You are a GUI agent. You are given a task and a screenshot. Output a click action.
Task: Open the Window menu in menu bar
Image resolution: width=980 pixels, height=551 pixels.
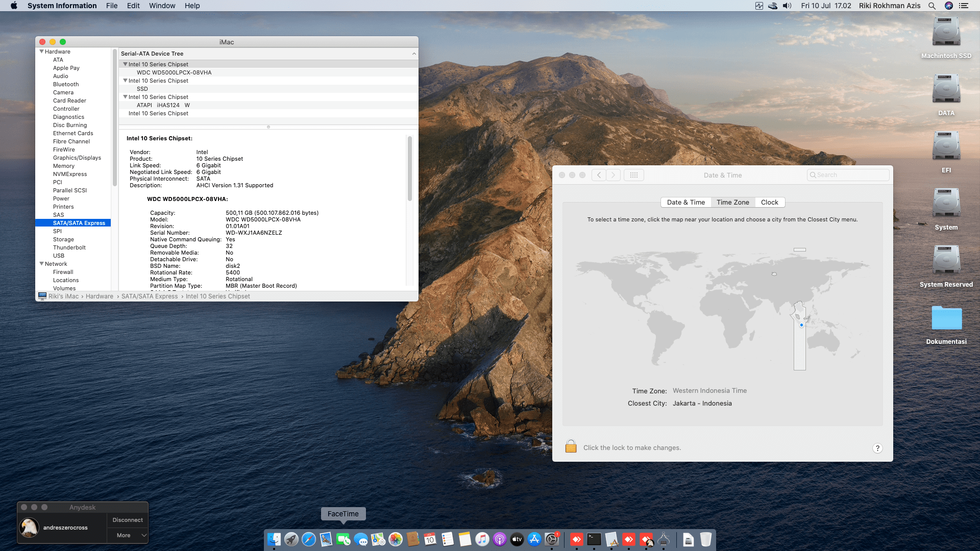162,6
